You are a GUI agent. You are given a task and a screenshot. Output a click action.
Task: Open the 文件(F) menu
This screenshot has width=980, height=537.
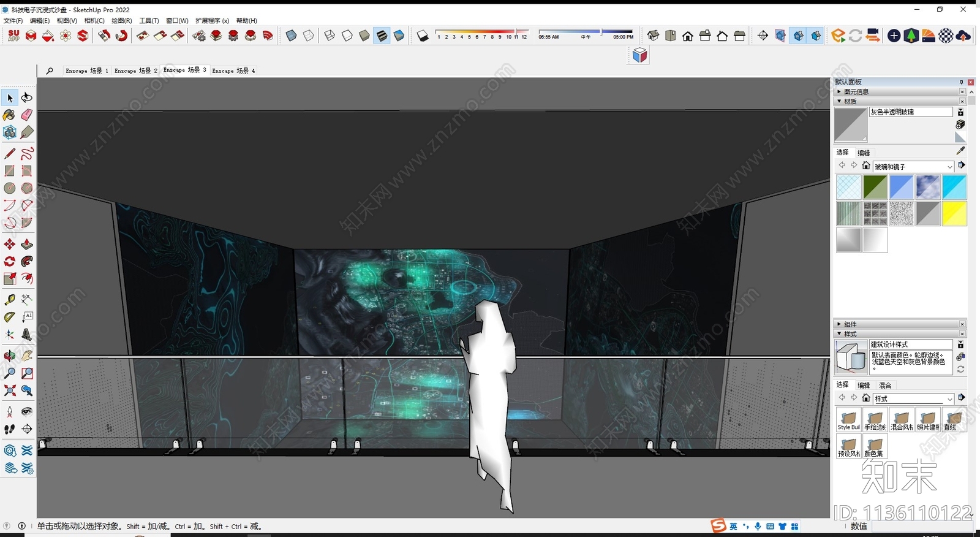pos(13,21)
